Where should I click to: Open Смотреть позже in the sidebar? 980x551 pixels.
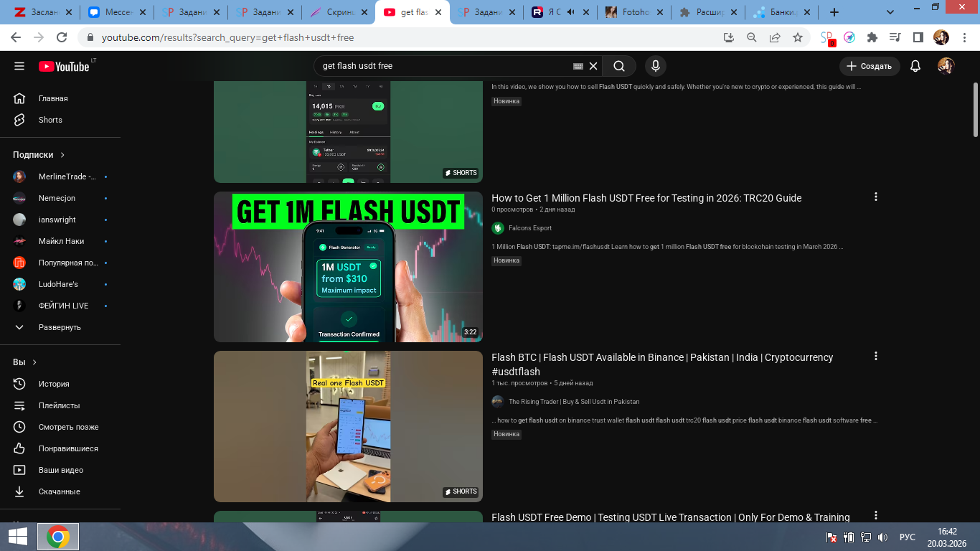[x=60, y=427]
